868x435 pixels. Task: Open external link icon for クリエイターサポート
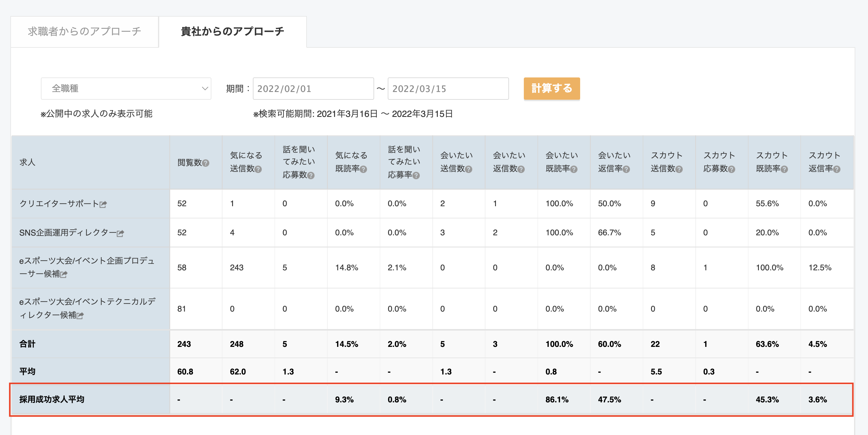(103, 204)
